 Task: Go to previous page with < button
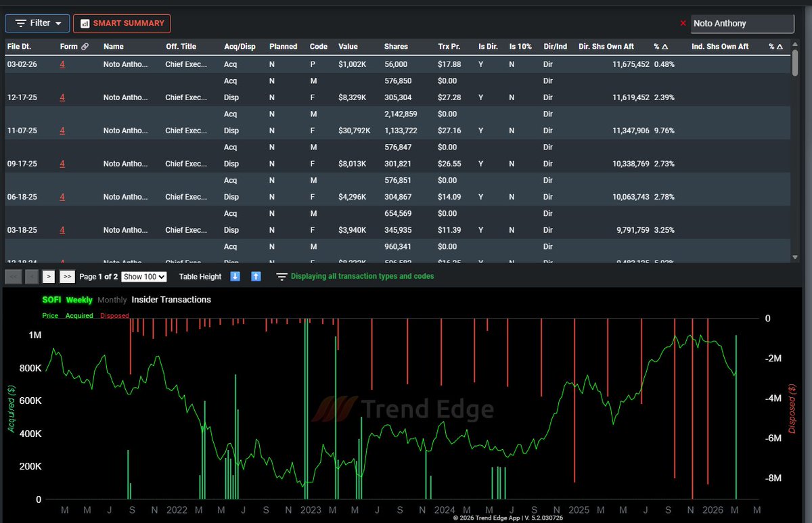pyautogui.click(x=31, y=276)
